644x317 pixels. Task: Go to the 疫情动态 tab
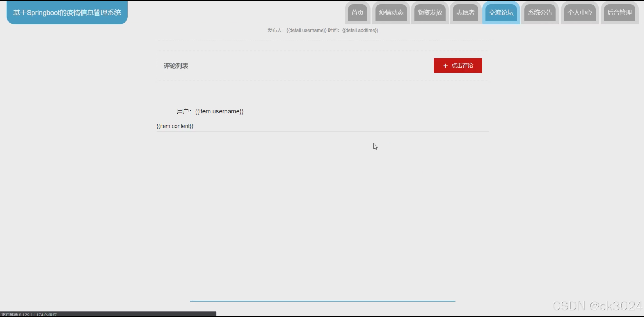(x=391, y=13)
